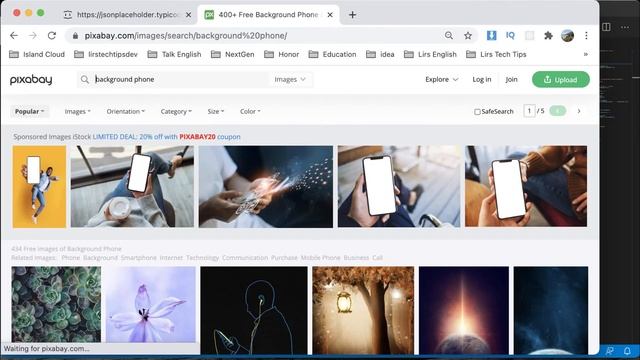Expand the Explore menu
This screenshot has height=360, width=640.
(442, 80)
